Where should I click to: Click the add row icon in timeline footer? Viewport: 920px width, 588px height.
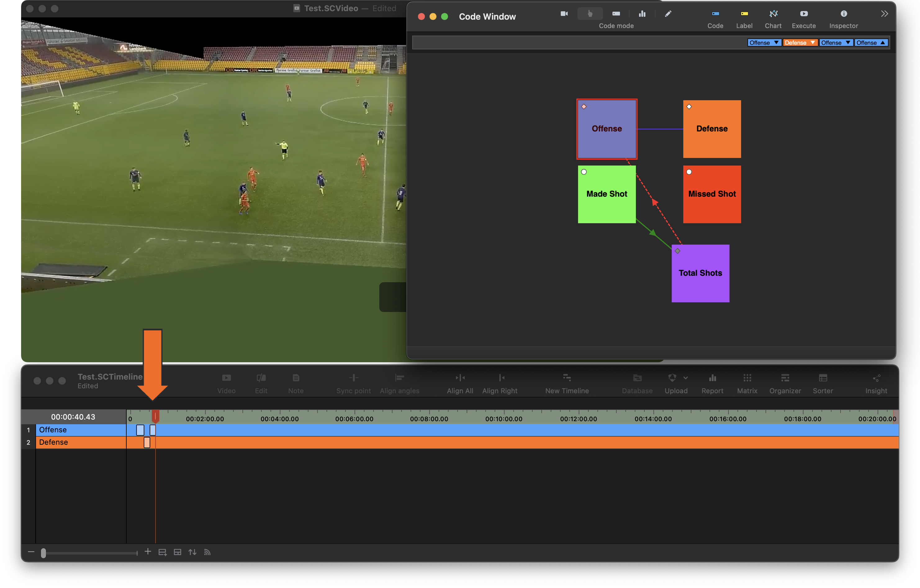click(162, 552)
